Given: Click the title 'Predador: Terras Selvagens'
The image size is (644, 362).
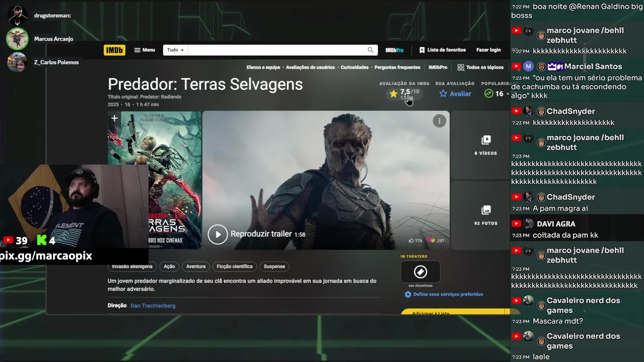Looking at the screenshot, I should [x=205, y=84].
